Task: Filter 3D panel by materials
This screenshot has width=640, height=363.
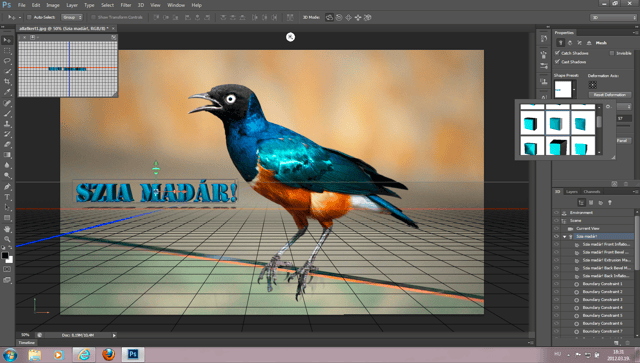Action: [x=600, y=203]
